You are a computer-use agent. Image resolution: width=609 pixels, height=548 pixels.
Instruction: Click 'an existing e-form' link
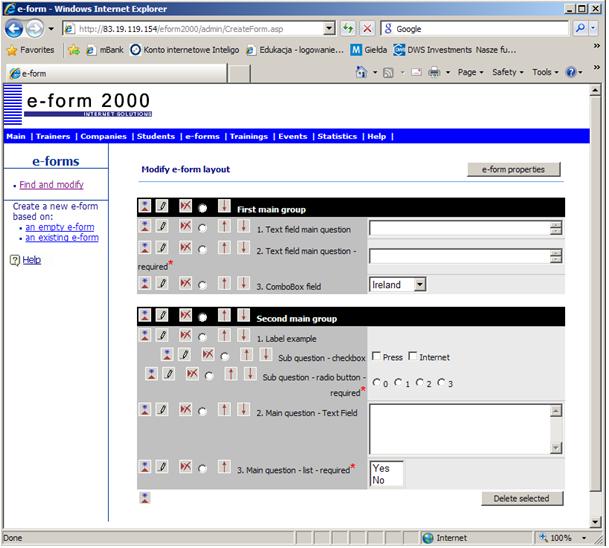(62, 238)
